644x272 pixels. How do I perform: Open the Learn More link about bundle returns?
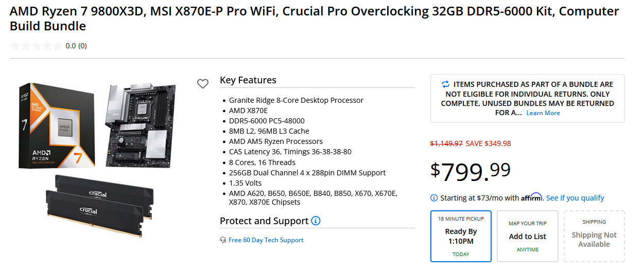click(x=543, y=113)
